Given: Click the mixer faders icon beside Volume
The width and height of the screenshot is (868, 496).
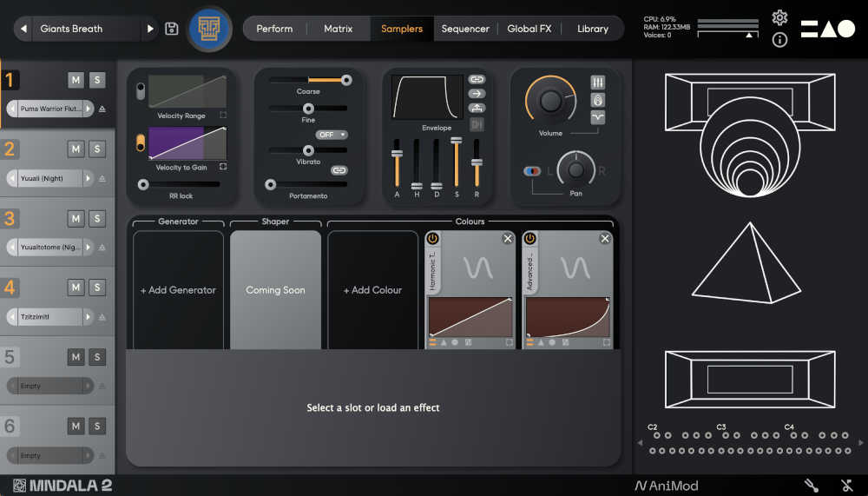Looking at the screenshot, I should click(598, 82).
